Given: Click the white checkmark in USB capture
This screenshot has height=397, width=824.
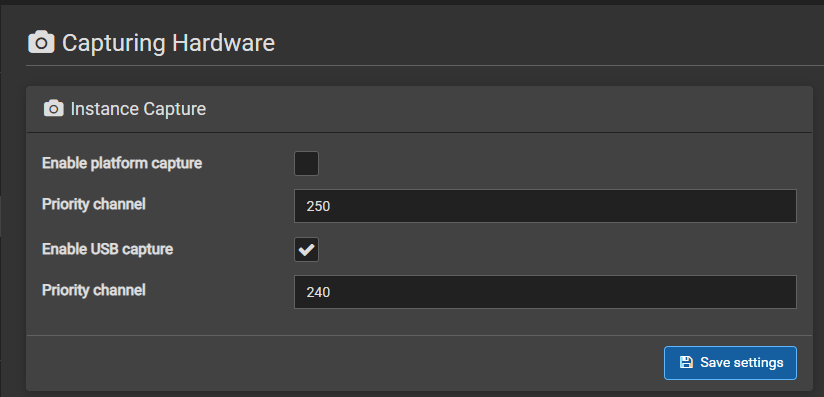Looking at the screenshot, I should 306,250.
